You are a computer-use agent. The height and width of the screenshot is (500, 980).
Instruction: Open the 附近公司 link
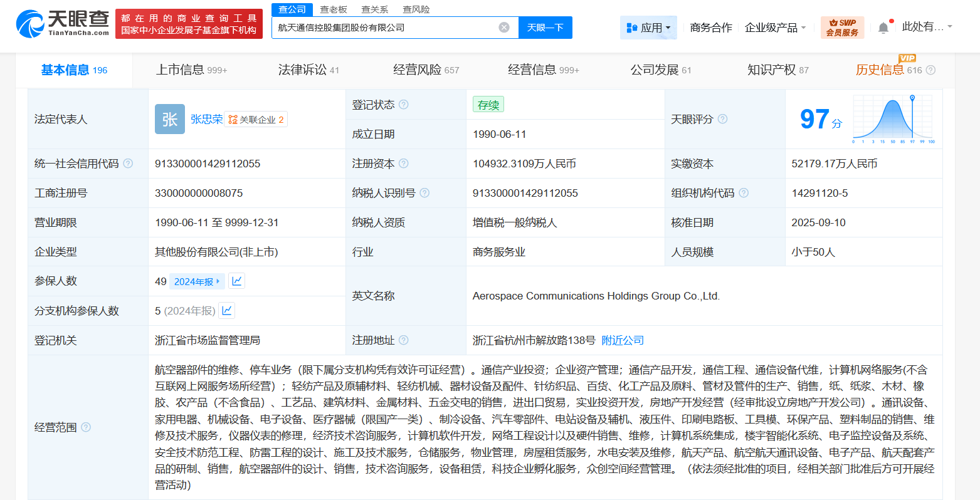pyautogui.click(x=623, y=340)
